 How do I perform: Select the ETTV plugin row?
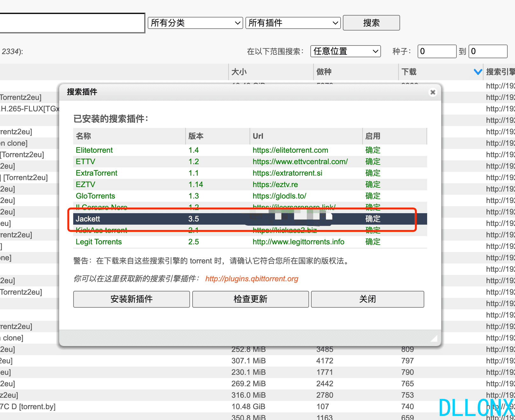click(x=250, y=162)
